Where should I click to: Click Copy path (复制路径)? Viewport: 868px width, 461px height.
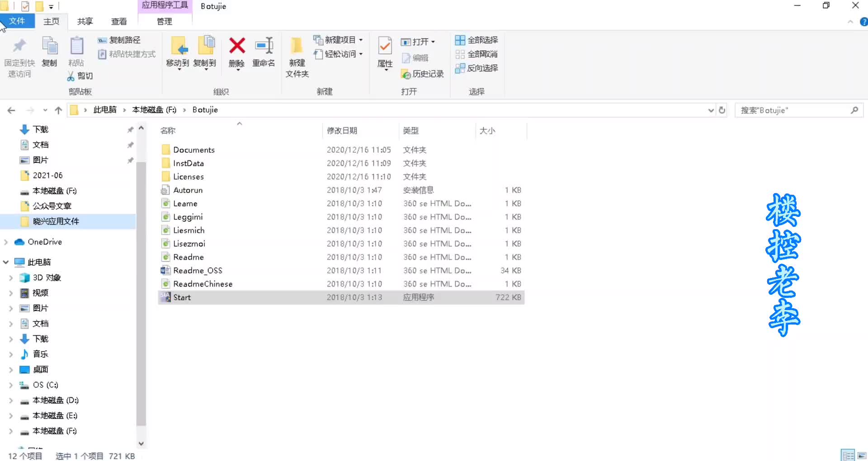pyautogui.click(x=119, y=40)
